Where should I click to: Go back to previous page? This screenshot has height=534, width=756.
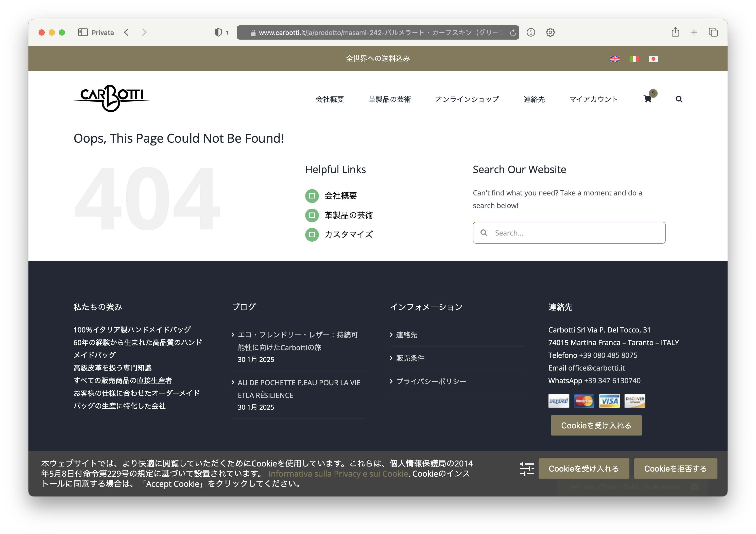click(x=126, y=32)
